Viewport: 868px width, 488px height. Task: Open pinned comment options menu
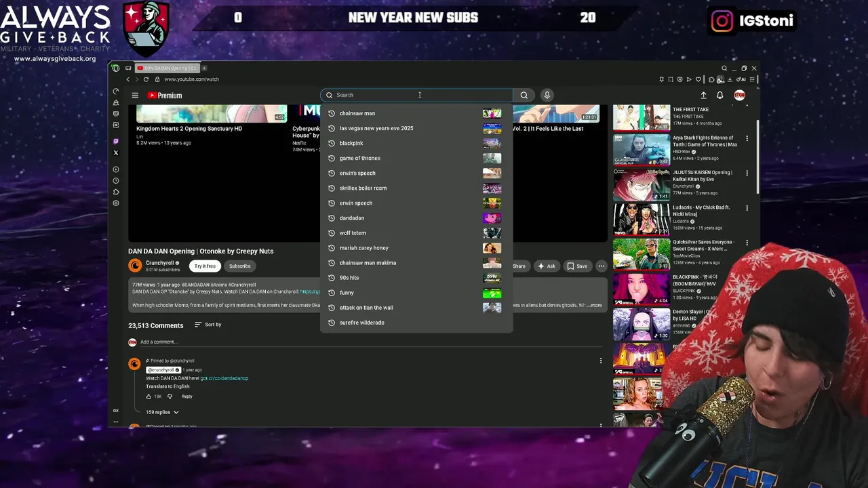click(x=600, y=361)
